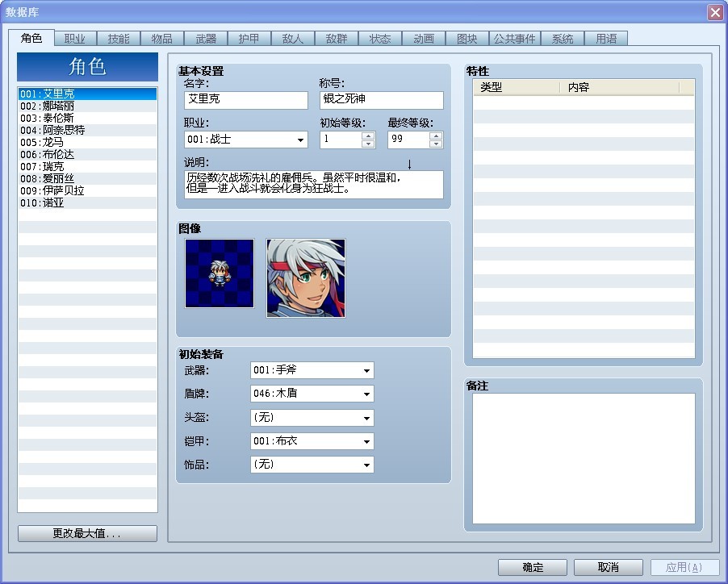Screen dimensions: 728x584
Task: Click the character face portrait image
Action: (306, 278)
